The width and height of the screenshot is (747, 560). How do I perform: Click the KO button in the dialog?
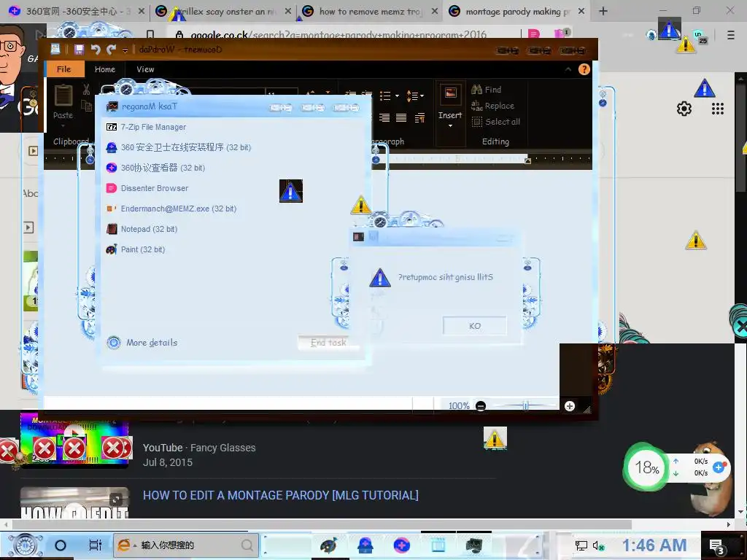pyautogui.click(x=474, y=326)
